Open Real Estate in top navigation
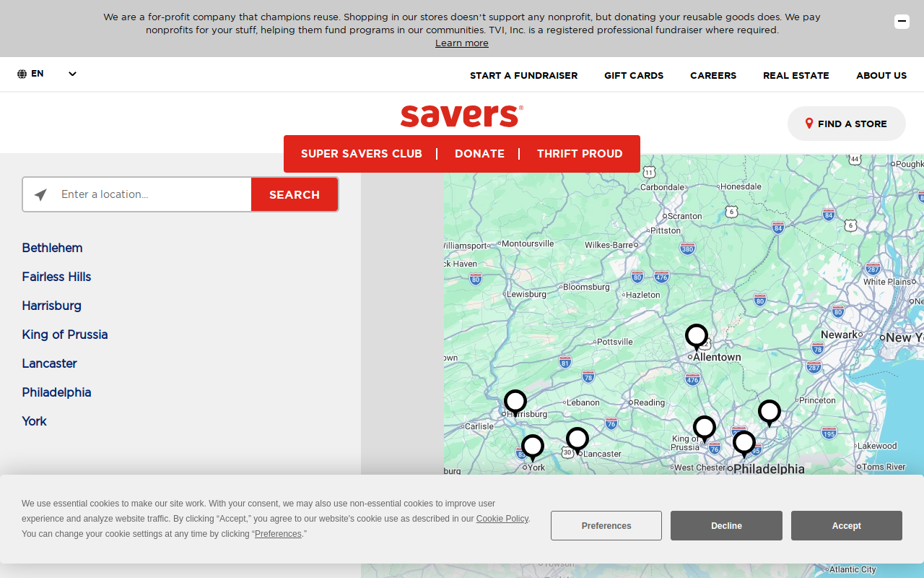This screenshot has width=924, height=578. (796, 75)
